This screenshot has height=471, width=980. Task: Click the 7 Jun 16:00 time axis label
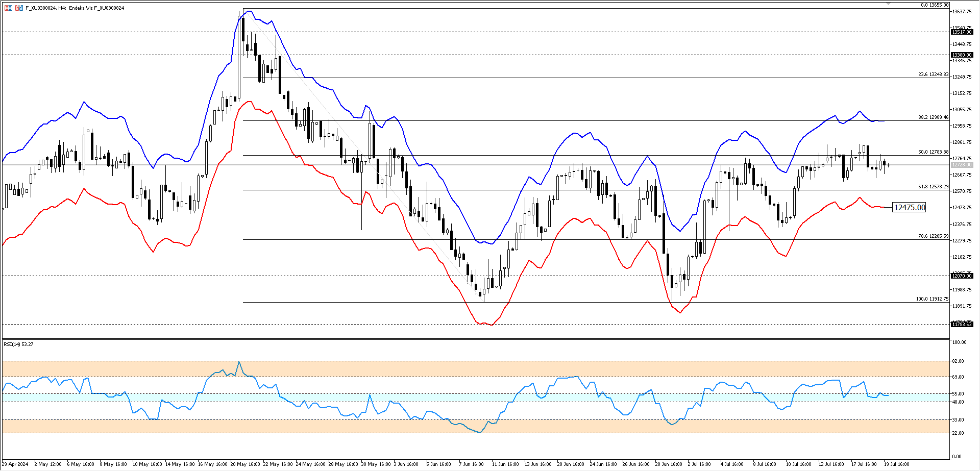(x=471, y=464)
